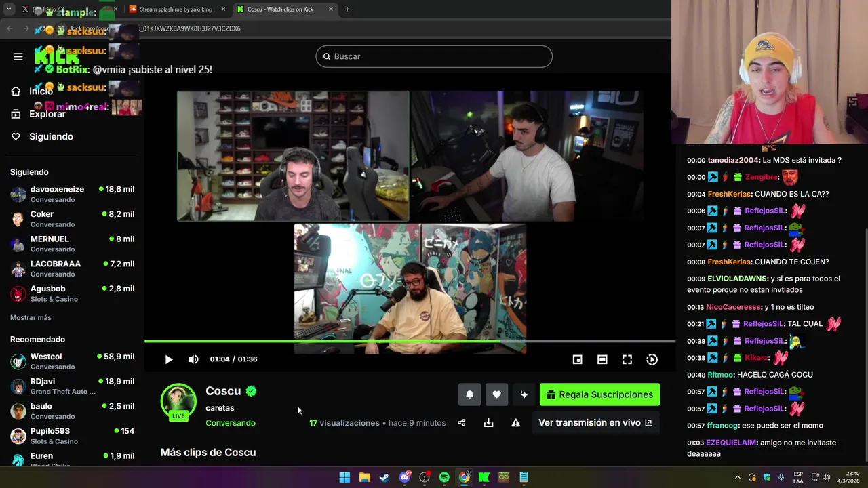Open Notepad icon in the taskbar
This screenshot has width=868, height=488.
(524, 477)
